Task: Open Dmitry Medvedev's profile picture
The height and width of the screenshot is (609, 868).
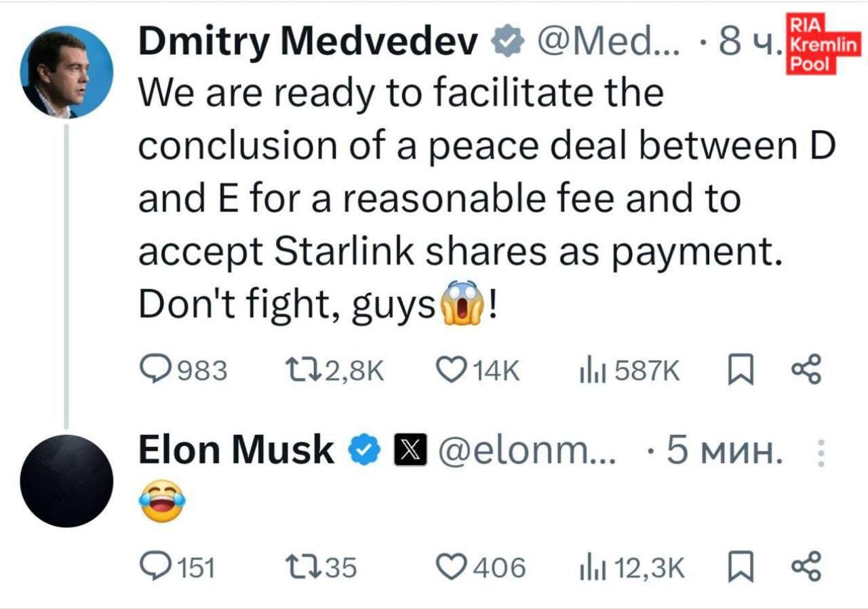Action: coord(66,73)
